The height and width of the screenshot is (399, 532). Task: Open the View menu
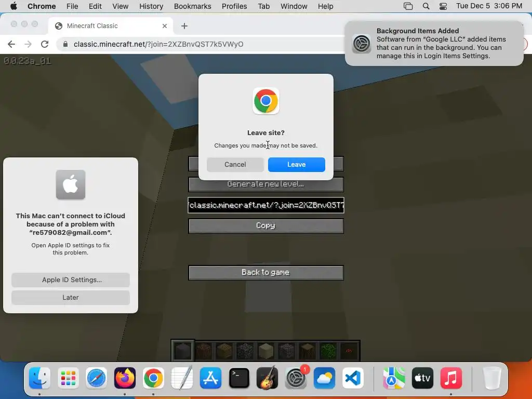pyautogui.click(x=120, y=6)
